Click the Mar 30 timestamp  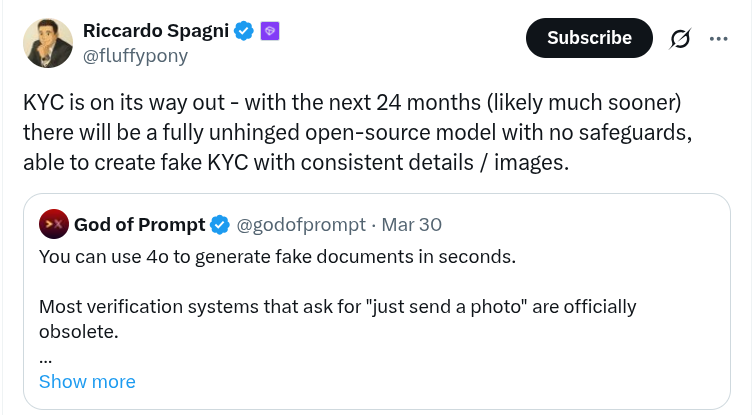(411, 225)
